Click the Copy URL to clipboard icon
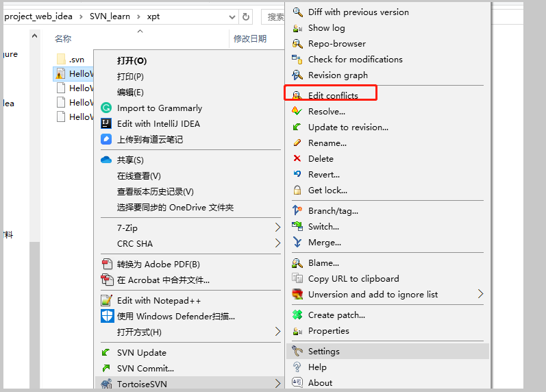The width and height of the screenshot is (546, 392). pyautogui.click(x=297, y=278)
